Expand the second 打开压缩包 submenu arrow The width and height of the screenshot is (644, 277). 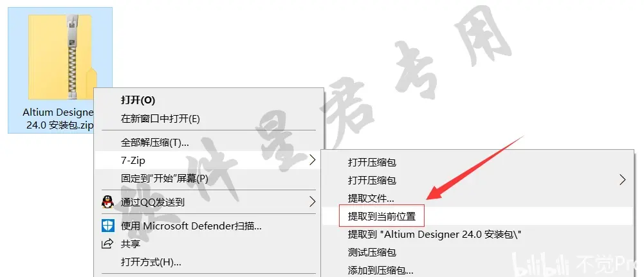[623, 180]
